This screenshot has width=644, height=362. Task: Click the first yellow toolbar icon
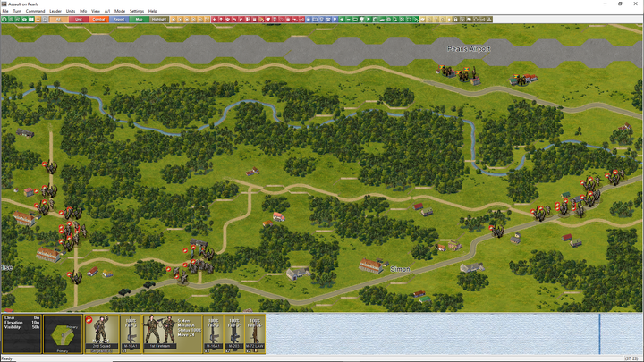pyautogui.click(x=422, y=20)
